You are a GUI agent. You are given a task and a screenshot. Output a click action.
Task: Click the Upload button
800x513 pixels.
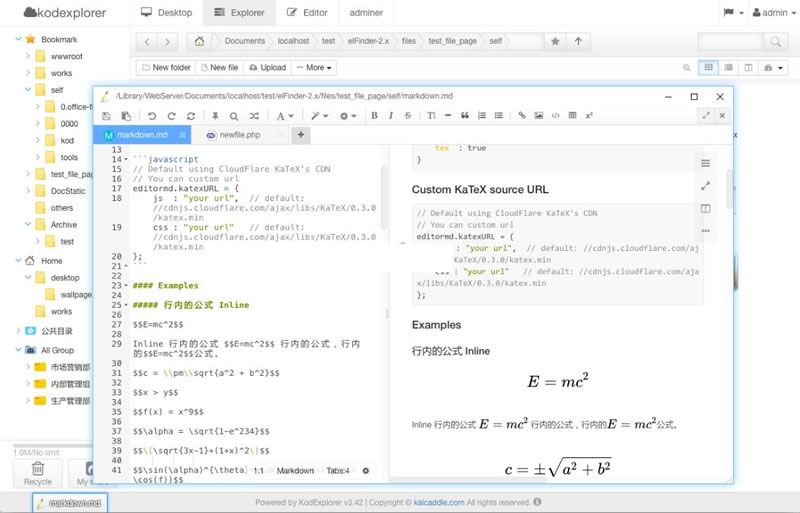click(266, 67)
